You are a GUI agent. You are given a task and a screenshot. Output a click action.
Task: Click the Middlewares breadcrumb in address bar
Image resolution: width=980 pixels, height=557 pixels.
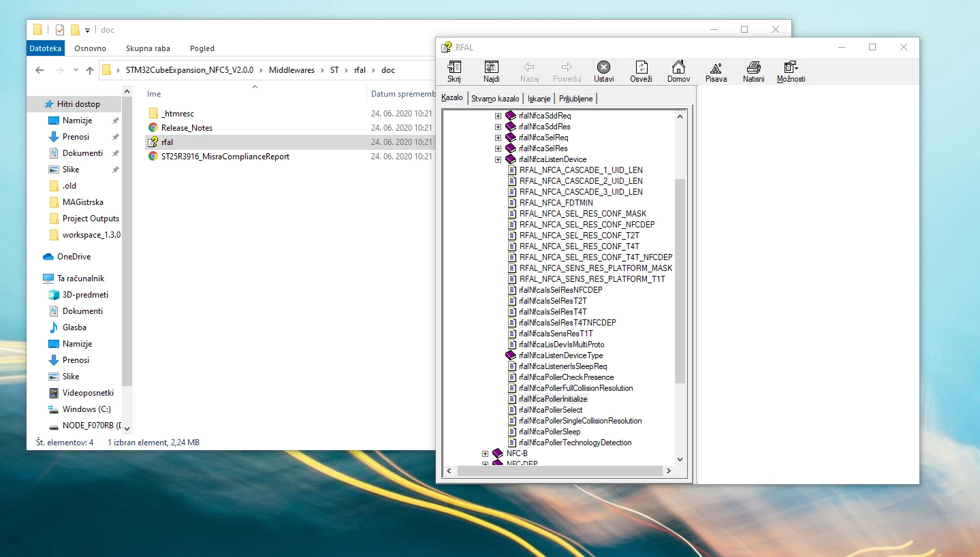click(x=291, y=70)
